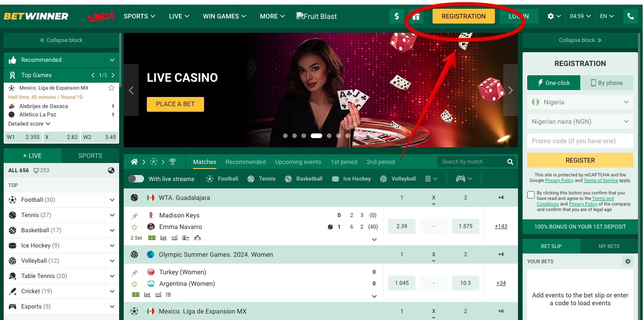Open the gift bonus icon
Viewport: 644px width, 320px height.
[x=416, y=17]
